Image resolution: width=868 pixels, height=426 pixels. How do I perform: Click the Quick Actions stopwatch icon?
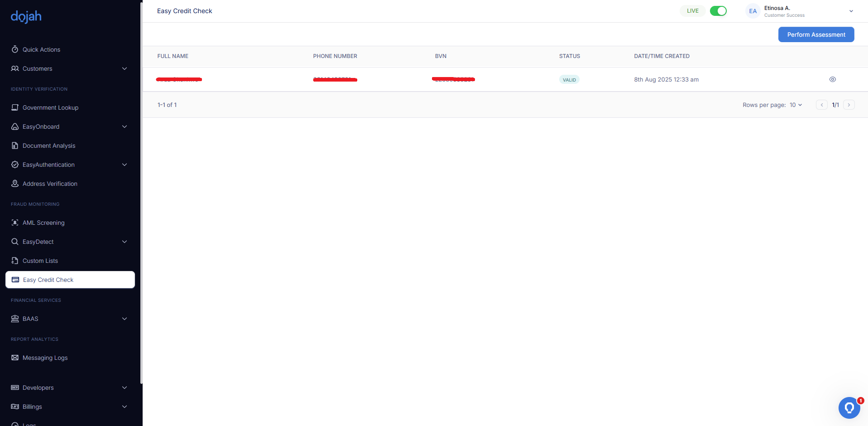coord(15,49)
